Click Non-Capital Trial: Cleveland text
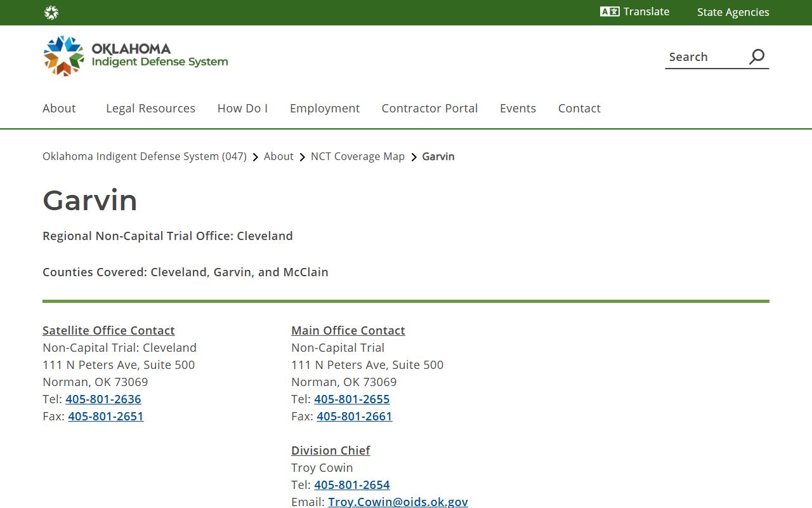812x508 pixels. pyautogui.click(x=119, y=347)
